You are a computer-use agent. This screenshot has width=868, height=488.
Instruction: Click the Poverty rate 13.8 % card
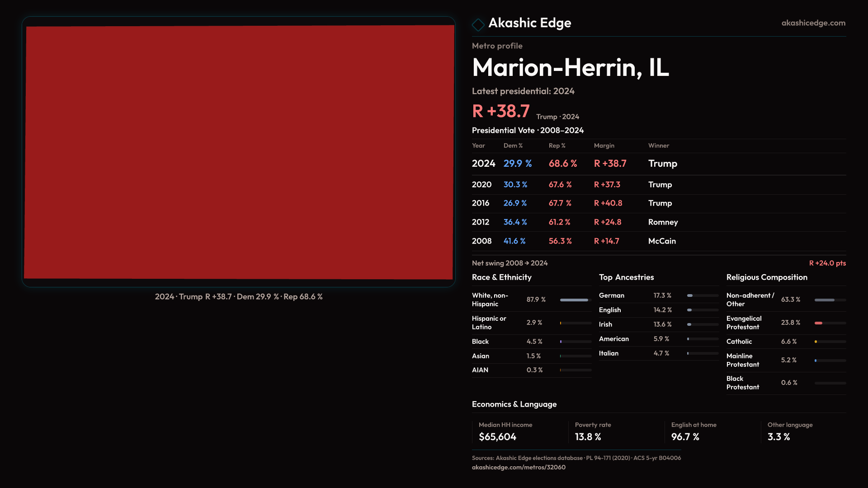click(x=616, y=432)
